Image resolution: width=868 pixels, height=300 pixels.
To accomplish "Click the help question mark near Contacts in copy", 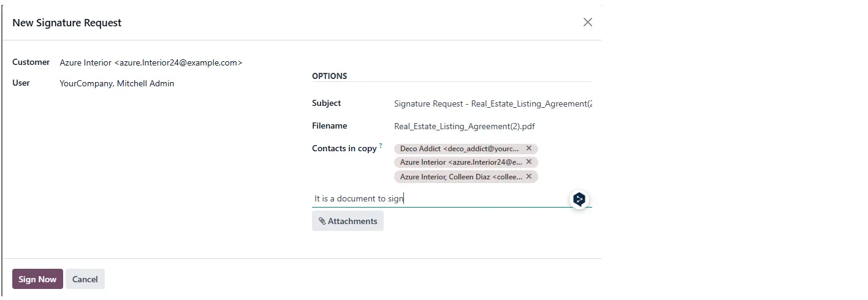I will 381,146.
